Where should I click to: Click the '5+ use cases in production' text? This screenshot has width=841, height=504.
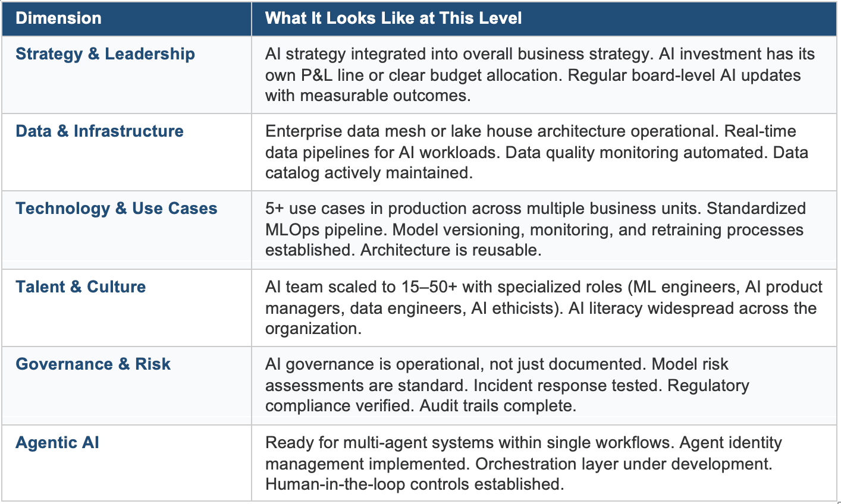(x=369, y=209)
